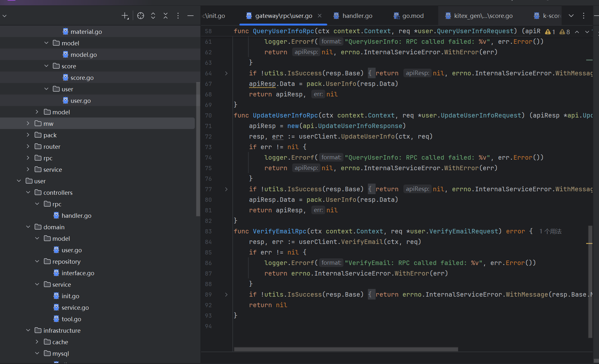Screen dimensions: 599x364
Task: Open kitex_gen score.go tab
Action: 478,16
